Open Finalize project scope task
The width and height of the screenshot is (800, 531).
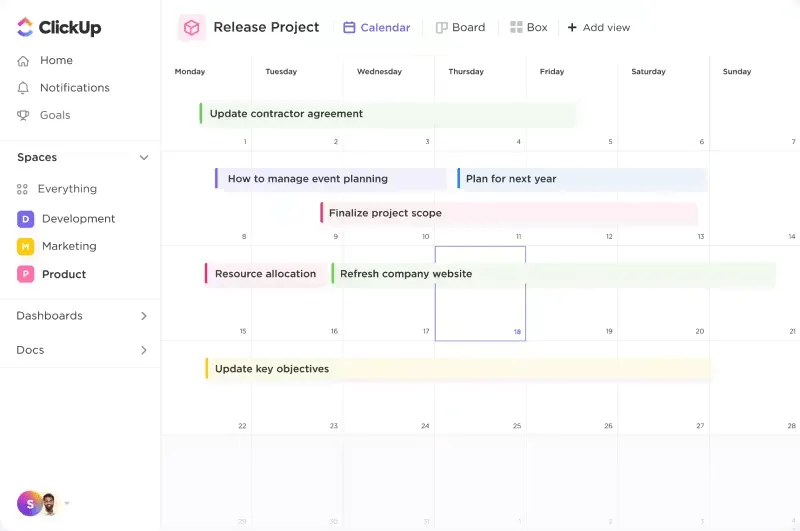coord(509,213)
